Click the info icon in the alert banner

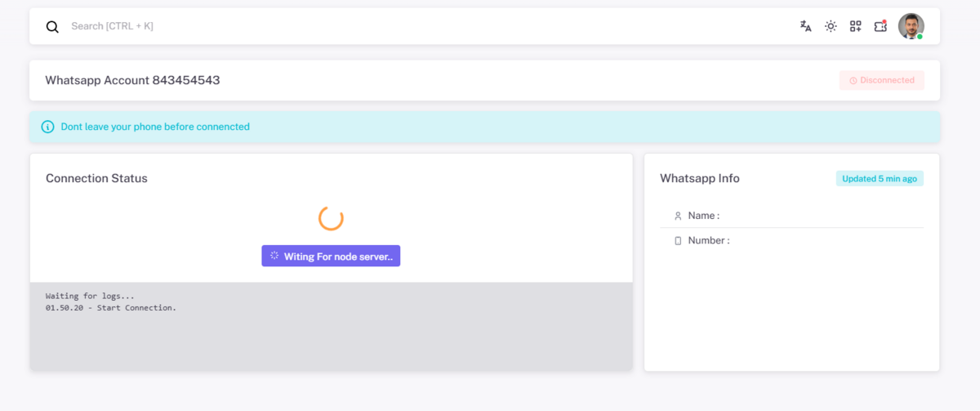[48, 127]
